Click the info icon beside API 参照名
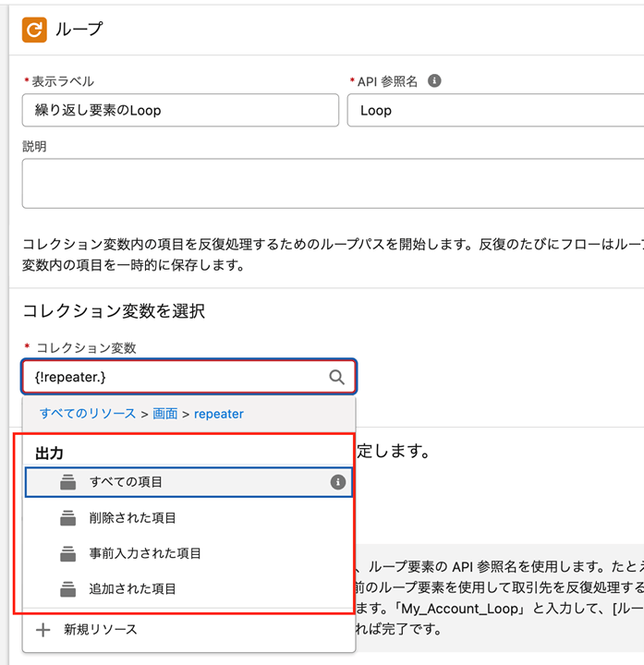The image size is (644, 665). [x=434, y=81]
